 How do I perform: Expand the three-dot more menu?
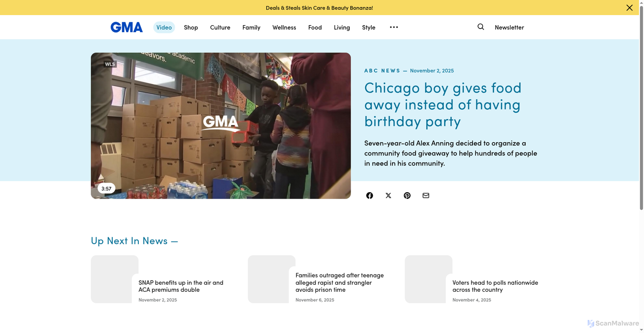pyautogui.click(x=394, y=27)
